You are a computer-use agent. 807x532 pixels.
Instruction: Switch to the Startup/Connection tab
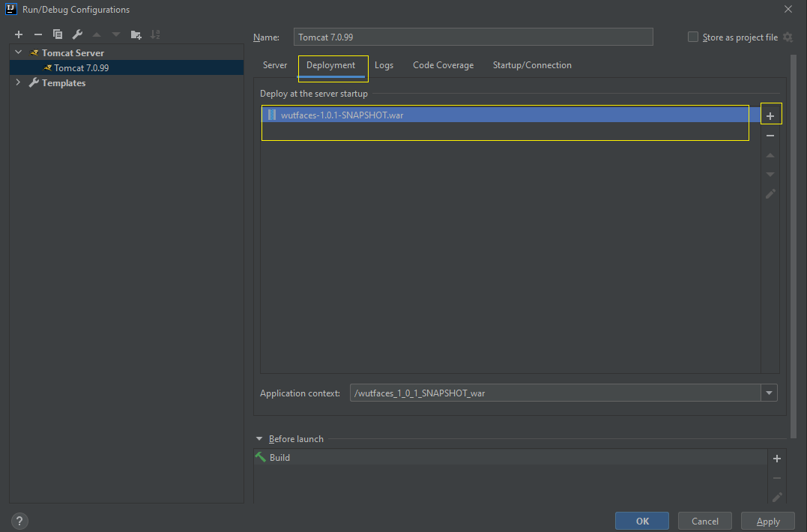click(532, 66)
